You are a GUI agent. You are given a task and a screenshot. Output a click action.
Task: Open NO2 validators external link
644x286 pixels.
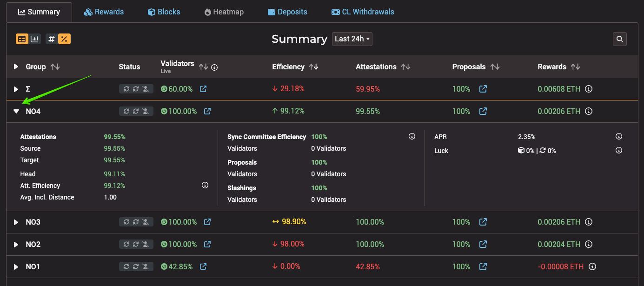[x=207, y=244]
